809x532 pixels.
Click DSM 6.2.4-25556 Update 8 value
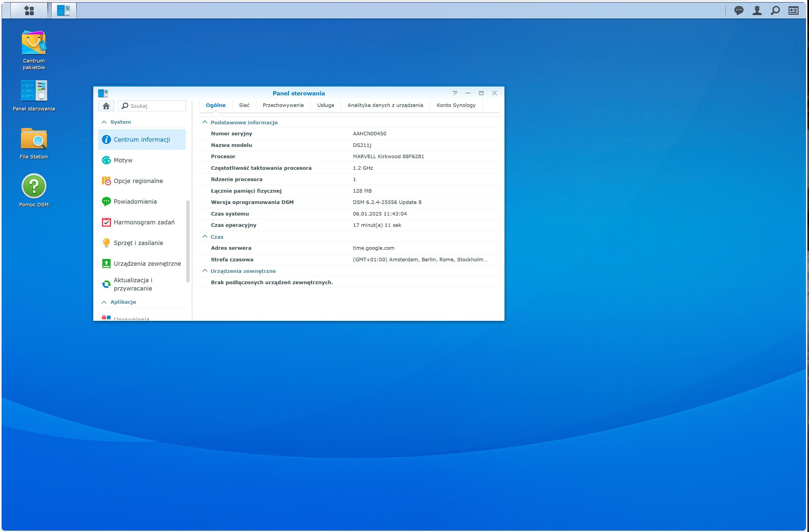[x=387, y=203]
